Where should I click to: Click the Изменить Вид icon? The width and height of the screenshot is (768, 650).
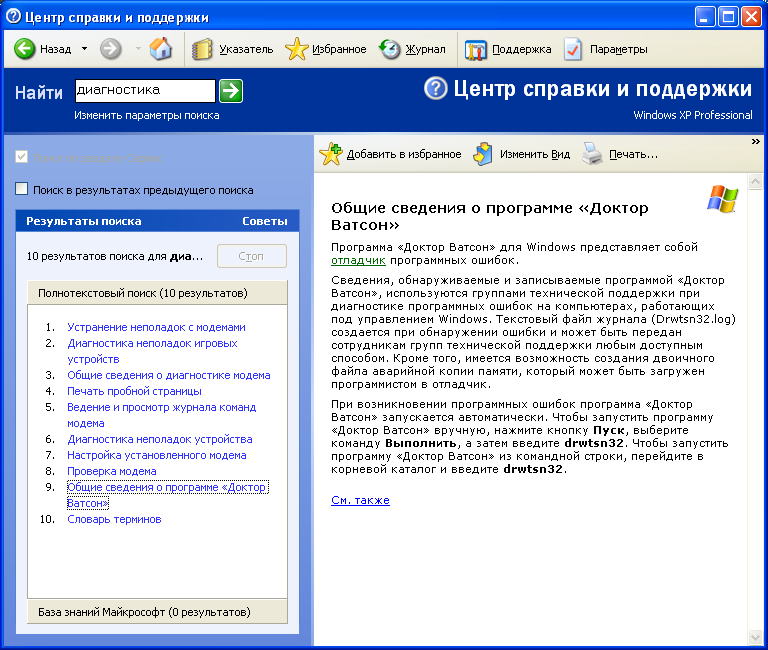tap(483, 154)
